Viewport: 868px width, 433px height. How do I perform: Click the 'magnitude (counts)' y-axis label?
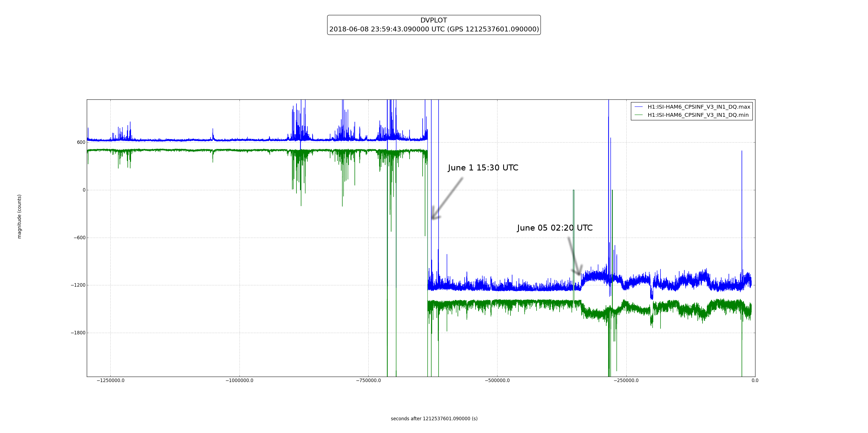pyautogui.click(x=19, y=217)
